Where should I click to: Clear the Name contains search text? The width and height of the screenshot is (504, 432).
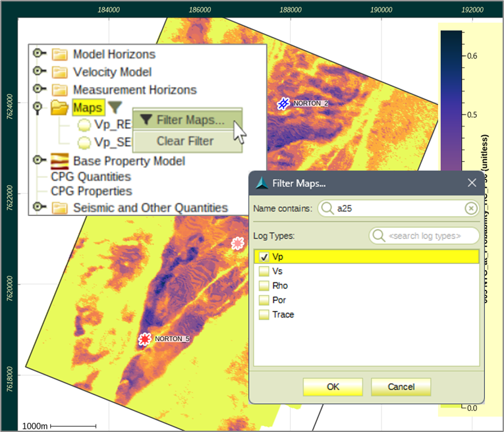click(x=470, y=209)
